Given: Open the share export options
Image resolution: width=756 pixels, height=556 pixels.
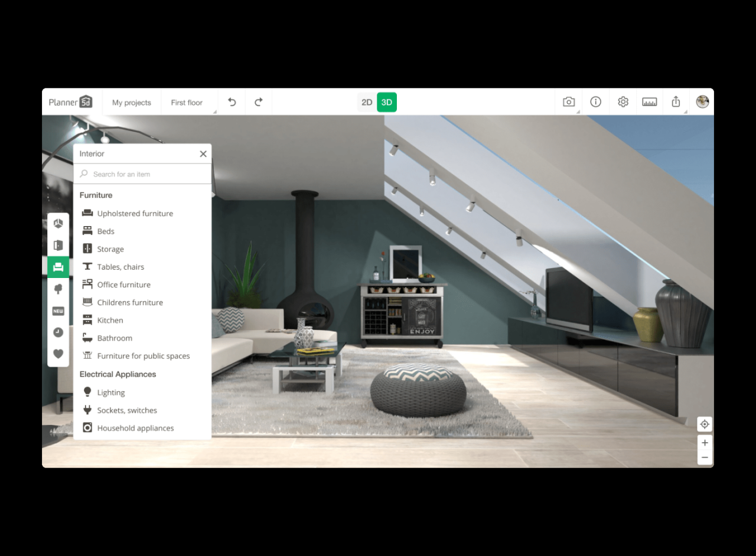Looking at the screenshot, I should (676, 102).
